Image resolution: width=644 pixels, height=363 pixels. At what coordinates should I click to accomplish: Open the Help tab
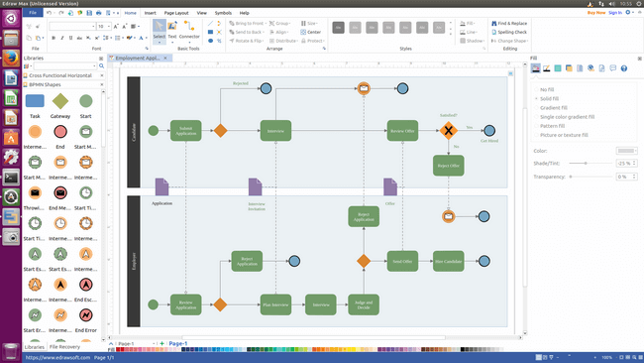(245, 13)
